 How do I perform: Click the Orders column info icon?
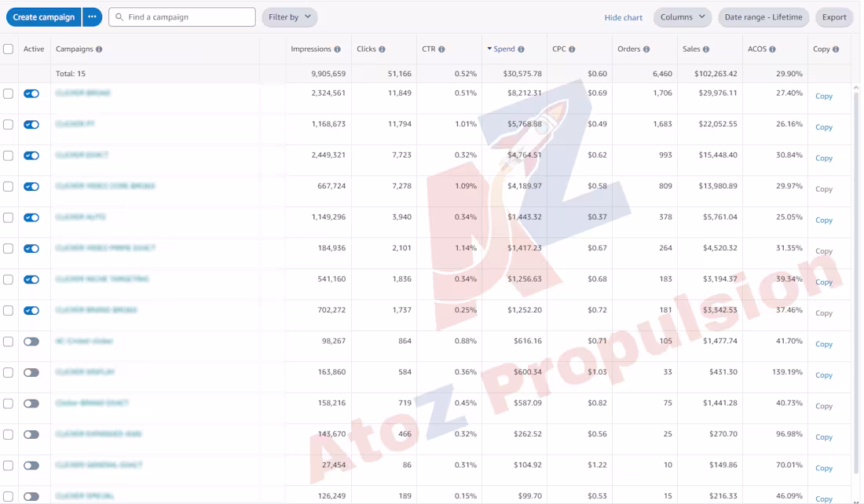[x=646, y=49]
